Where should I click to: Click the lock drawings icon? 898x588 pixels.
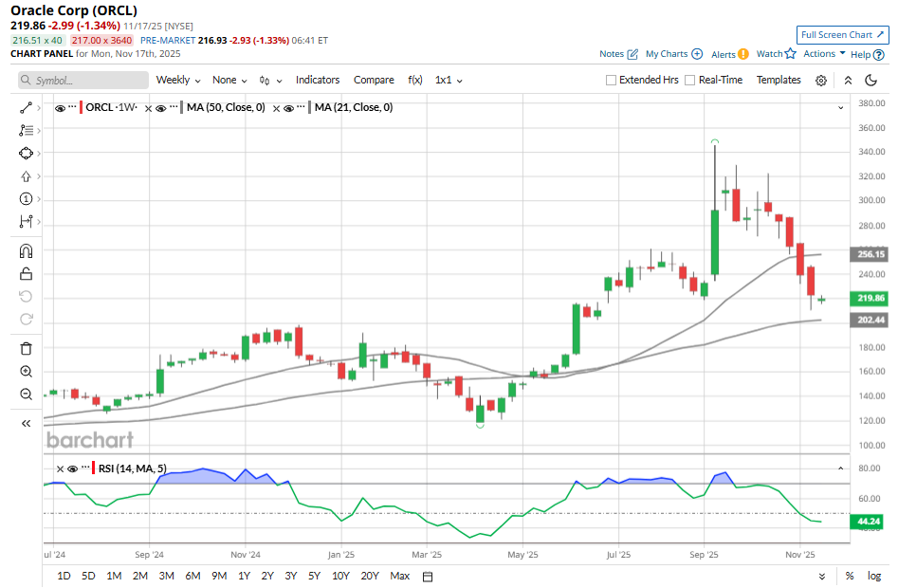pyautogui.click(x=26, y=274)
